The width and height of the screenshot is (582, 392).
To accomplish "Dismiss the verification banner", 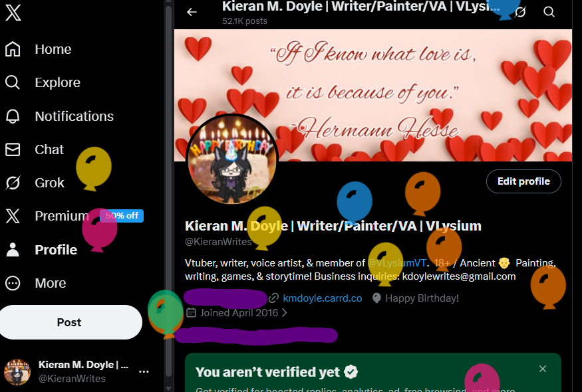I will [x=543, y=369].
